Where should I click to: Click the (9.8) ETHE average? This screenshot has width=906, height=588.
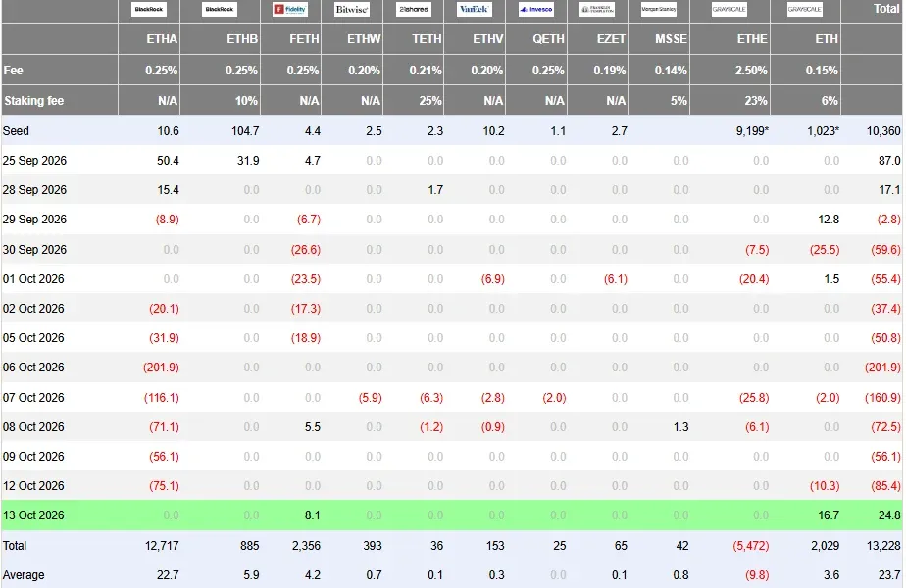756,575
